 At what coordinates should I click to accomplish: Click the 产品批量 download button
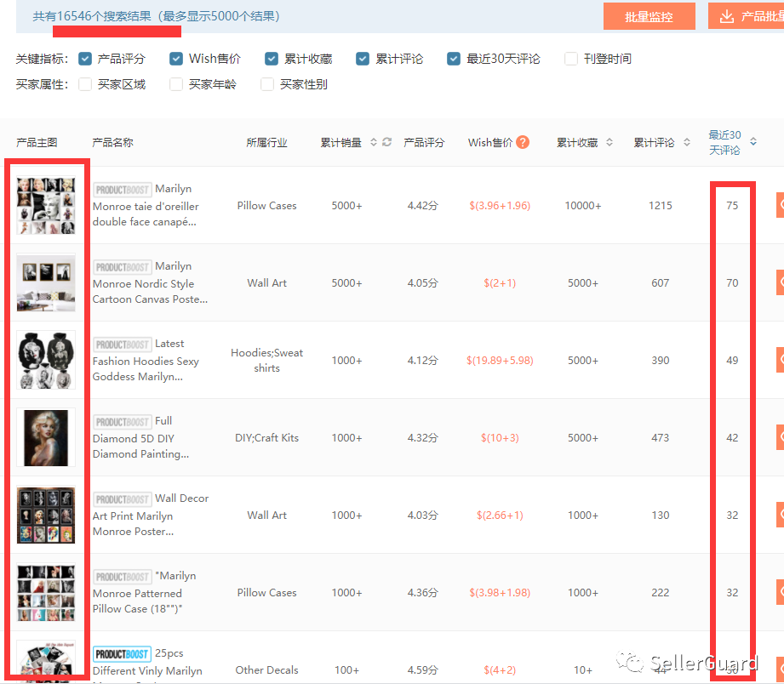(x=746, y=16)
